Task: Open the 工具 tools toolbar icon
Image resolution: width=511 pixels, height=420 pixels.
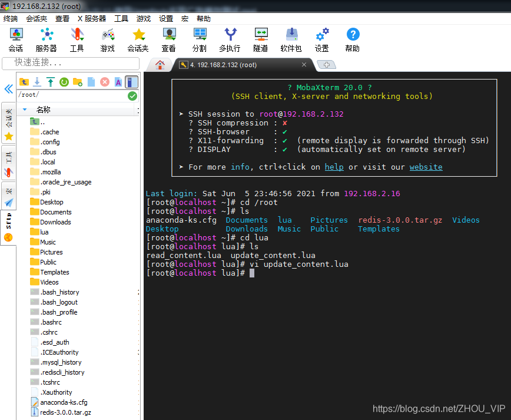Action: click(x=77, y=40)
